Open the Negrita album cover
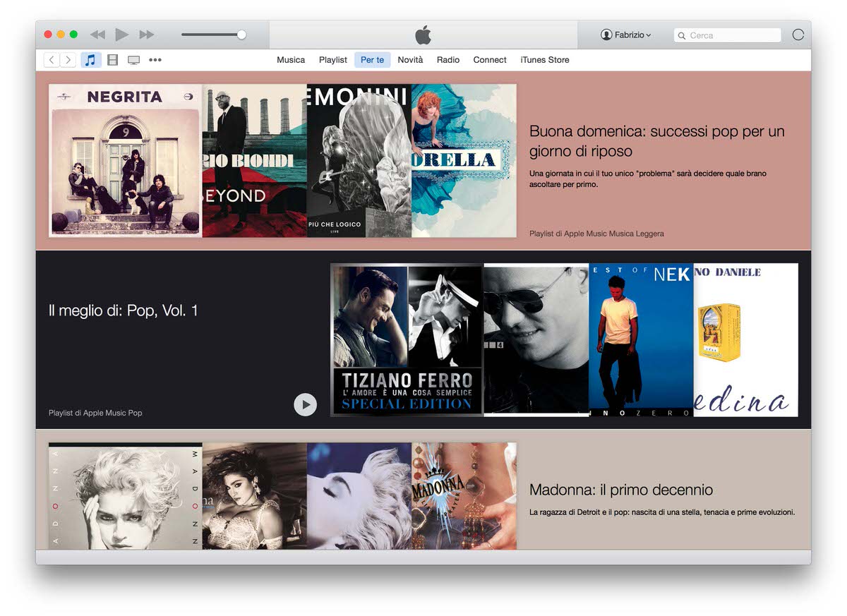This screenshot has height=616, width=847. point(125,161)
